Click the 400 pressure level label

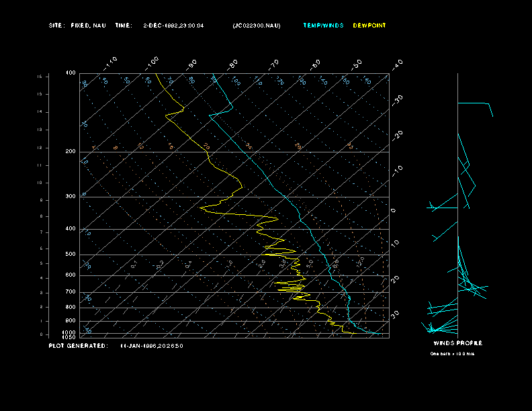pos(71,228)
